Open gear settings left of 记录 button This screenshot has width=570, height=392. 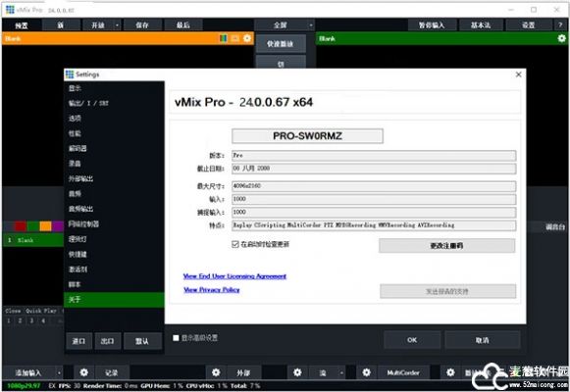tap(84, 372)
